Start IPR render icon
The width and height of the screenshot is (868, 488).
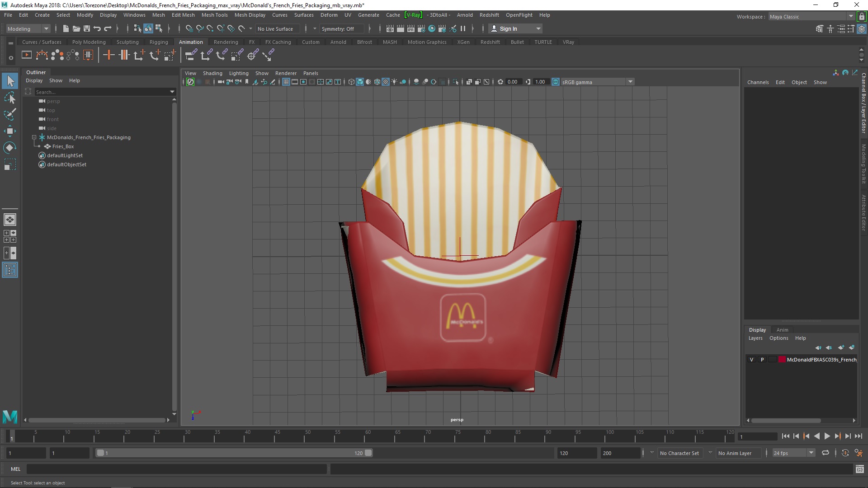(411, 28)
